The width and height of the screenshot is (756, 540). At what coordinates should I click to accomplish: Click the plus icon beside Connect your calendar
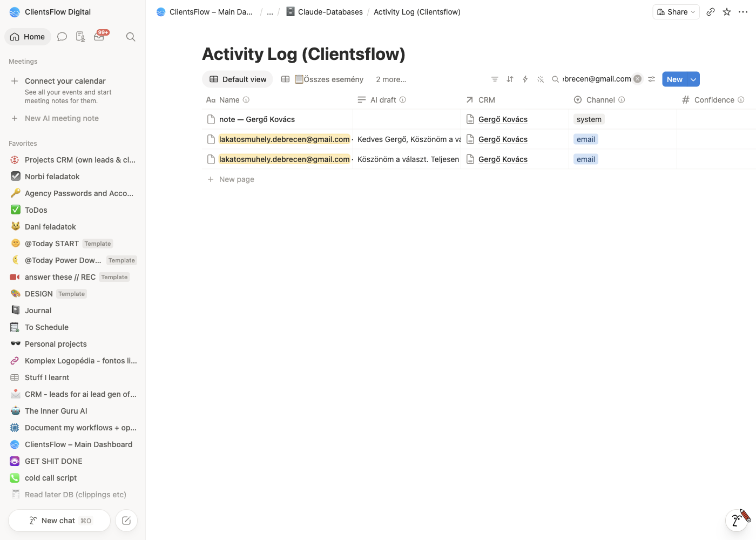pos(15,81)
